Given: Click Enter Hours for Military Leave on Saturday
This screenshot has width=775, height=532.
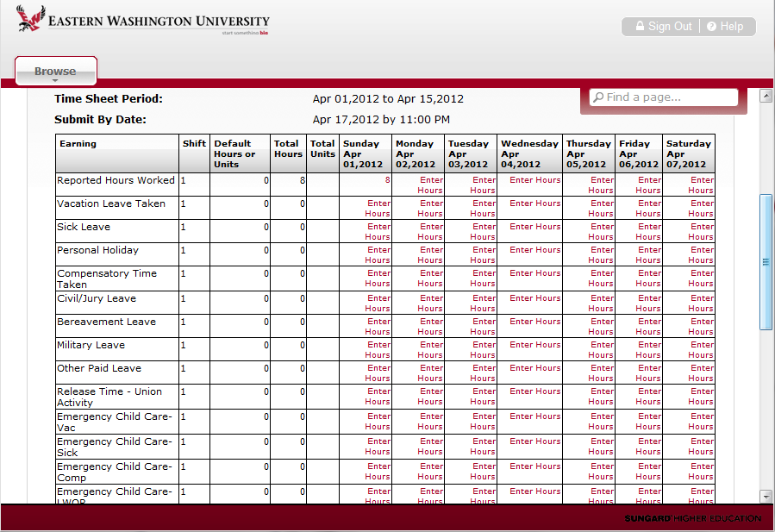Looking at the screenshot, I should point(701,349).
